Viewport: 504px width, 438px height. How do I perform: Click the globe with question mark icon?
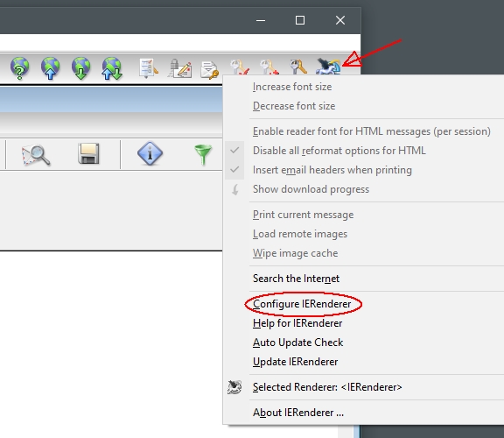pos(19,68)
